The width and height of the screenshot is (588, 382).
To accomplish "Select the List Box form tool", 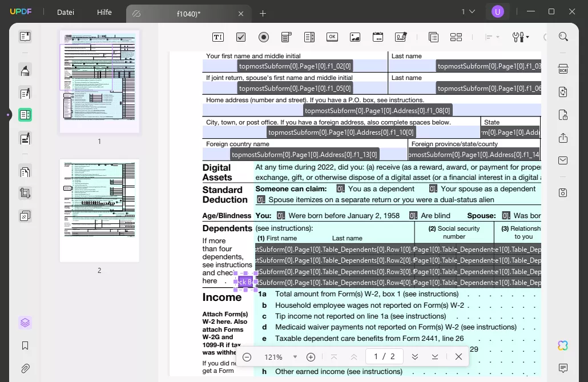I will click(x=309, y=37).
